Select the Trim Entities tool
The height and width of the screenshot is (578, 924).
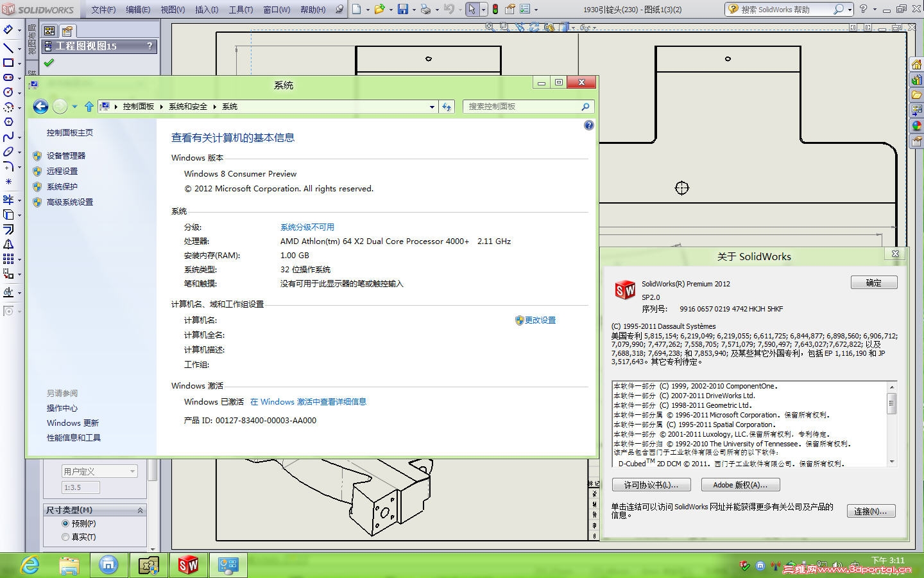tap(8, 199)
